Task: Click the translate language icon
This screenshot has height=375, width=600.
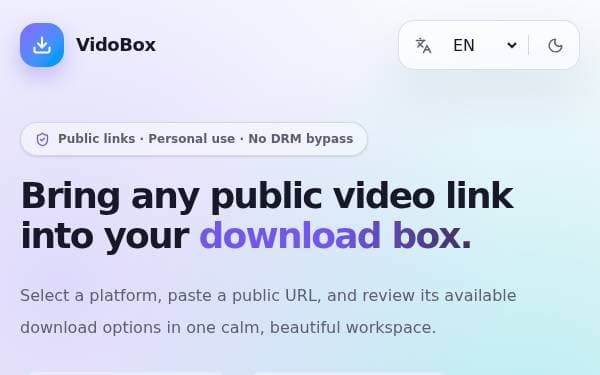Action: coord(423,46)
